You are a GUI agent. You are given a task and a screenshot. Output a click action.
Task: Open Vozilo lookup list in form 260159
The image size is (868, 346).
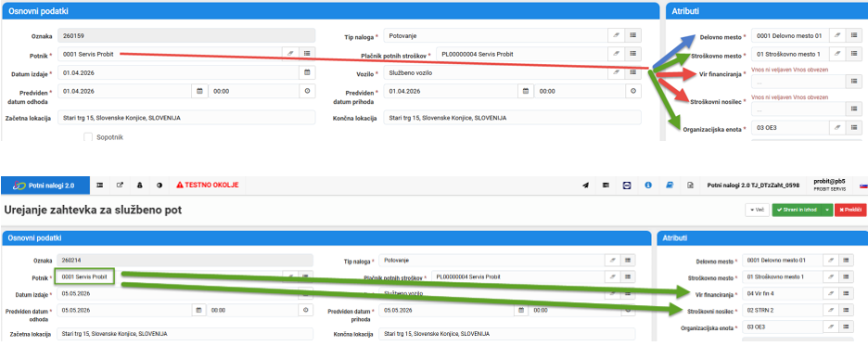633,72
